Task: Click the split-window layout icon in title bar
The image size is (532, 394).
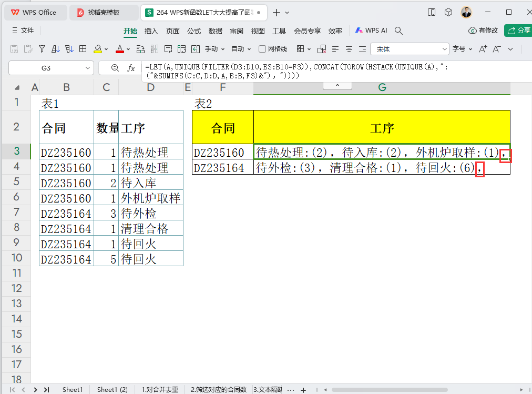Action: (x=431, y=13)
